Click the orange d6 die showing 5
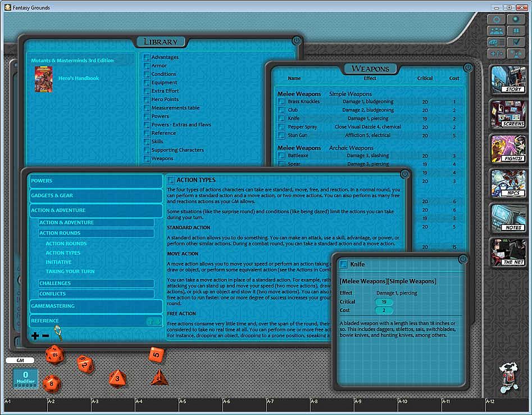This screenshot has height=415, width=532. click(156, 355)
